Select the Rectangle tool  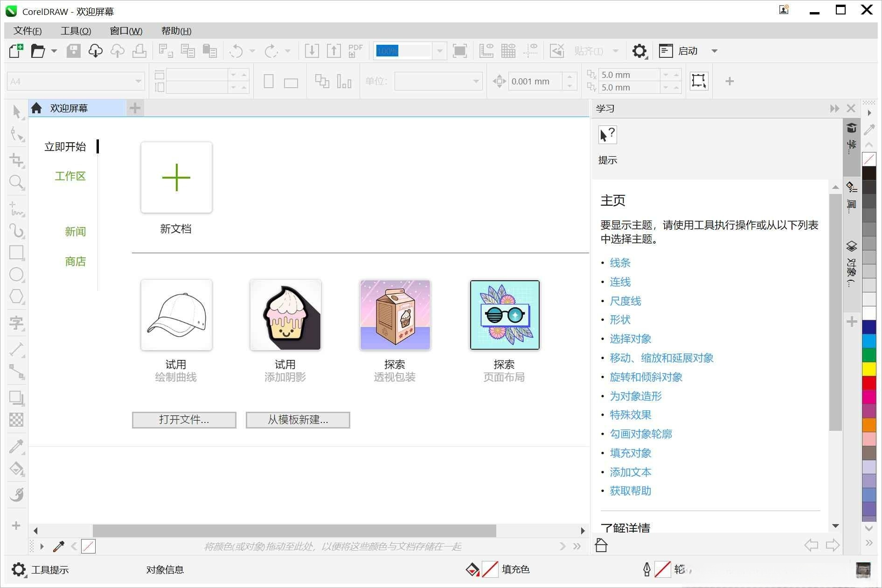[17, 253]
